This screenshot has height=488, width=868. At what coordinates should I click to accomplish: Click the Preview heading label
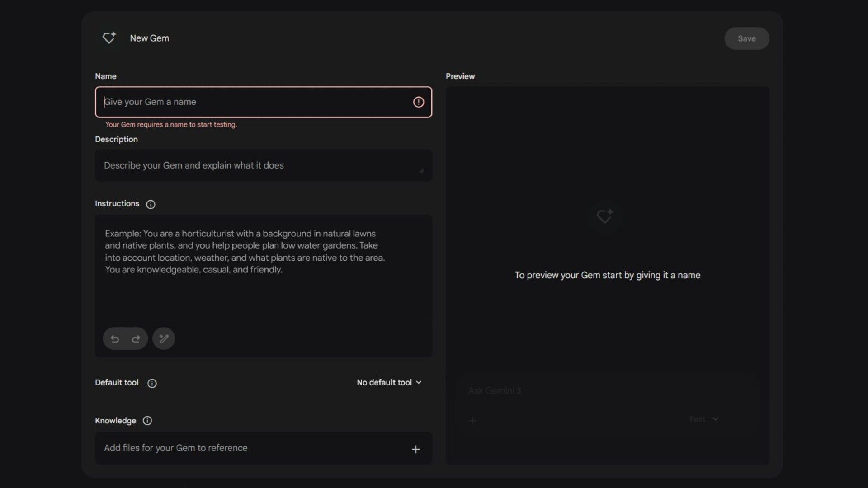(460, 76)
